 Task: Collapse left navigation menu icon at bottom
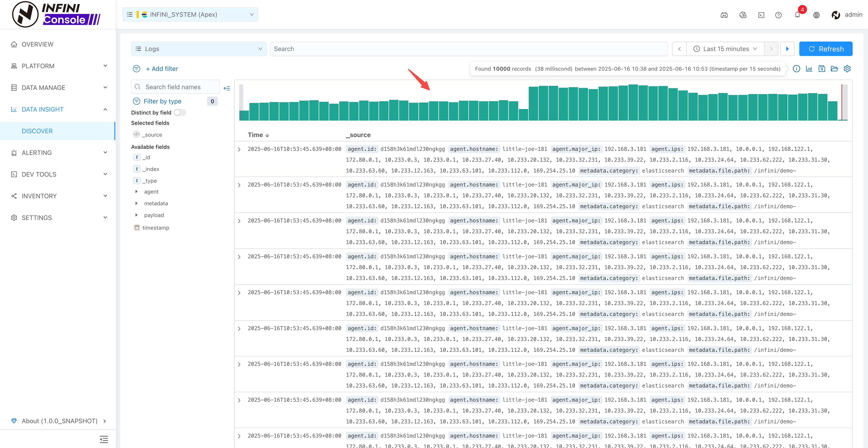(x=104, y=439)
